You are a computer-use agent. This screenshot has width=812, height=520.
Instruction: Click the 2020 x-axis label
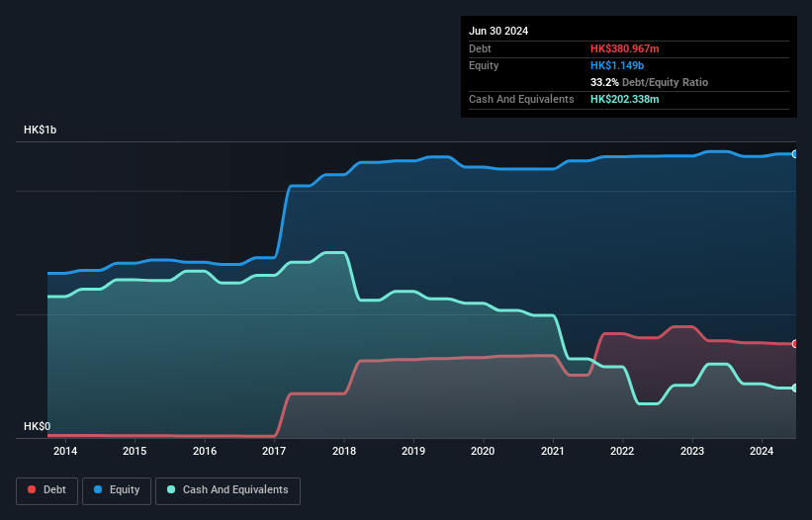(483, 451)
